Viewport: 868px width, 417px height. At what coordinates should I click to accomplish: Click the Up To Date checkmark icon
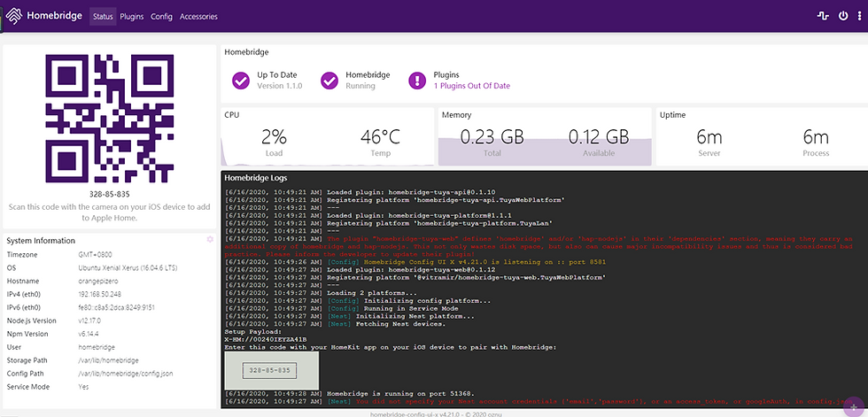click(241, 81)
